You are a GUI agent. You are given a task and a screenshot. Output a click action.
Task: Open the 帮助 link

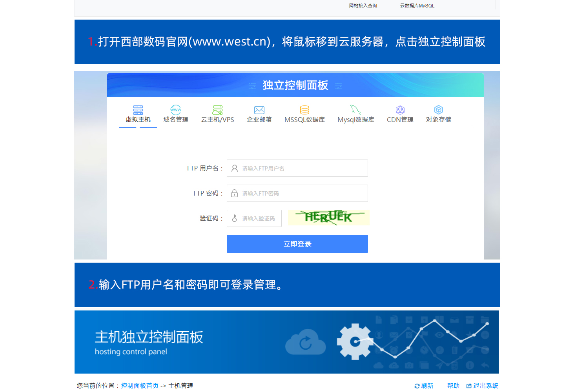[x=453, y=386]
